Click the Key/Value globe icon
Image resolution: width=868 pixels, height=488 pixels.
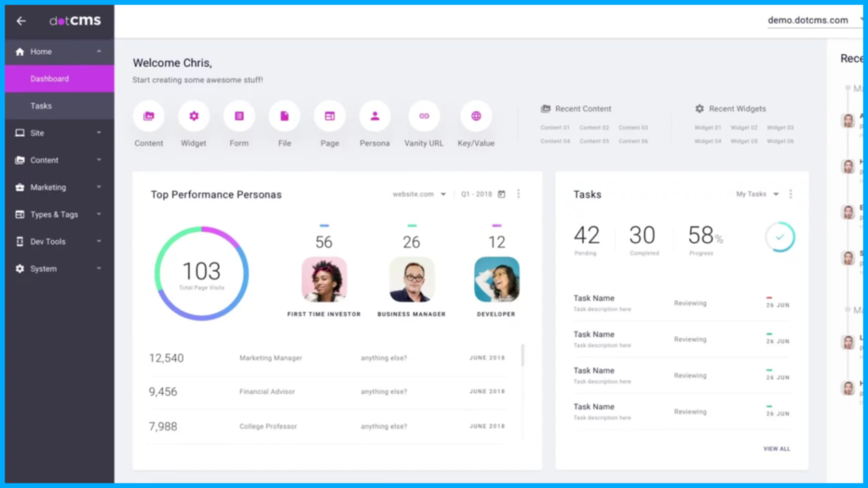click(476, 116)
